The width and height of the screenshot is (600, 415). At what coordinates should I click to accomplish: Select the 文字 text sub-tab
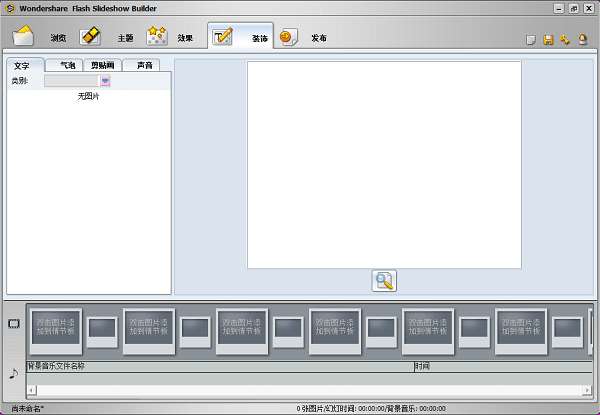[x=24, y=65]
